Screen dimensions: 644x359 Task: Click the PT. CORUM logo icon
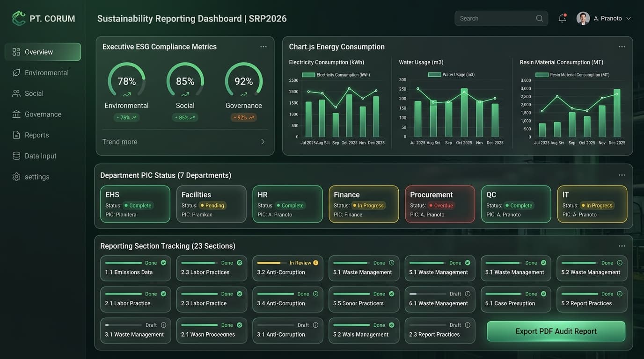tap(19, 19)
